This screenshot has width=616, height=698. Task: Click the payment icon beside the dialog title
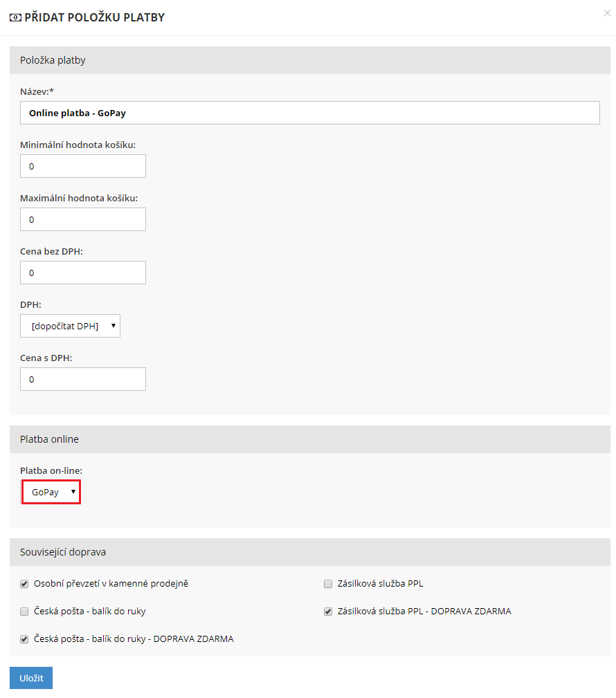point(15,17)
